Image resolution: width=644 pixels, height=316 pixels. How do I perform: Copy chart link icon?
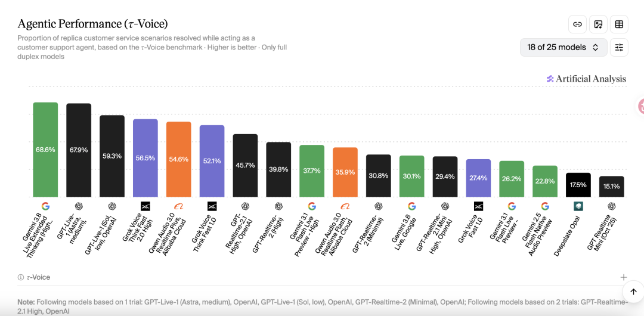click(x=577, y=24)
